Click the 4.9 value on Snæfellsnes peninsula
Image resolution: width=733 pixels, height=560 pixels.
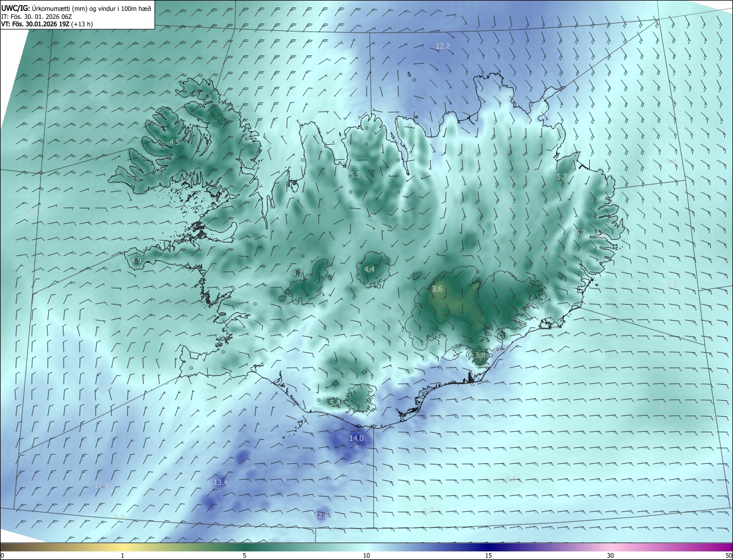(x=136, y=260)
